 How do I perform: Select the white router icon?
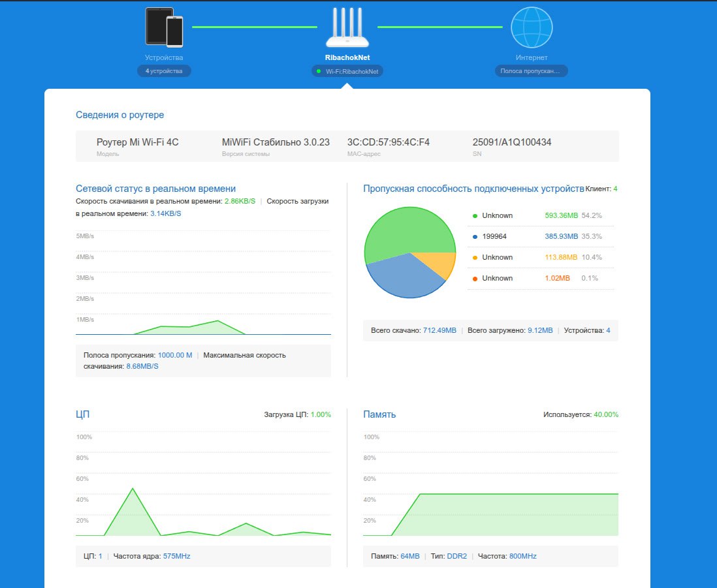point(347,27)
